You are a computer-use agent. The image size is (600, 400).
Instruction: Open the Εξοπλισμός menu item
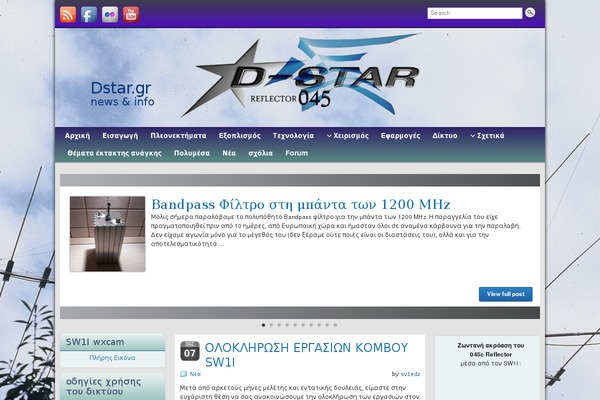240,136
